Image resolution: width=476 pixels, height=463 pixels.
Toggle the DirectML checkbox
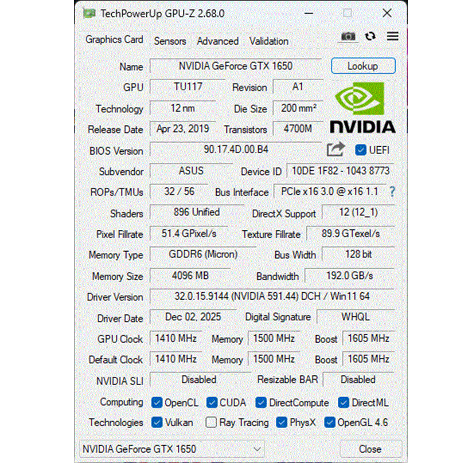coord(344,403)
